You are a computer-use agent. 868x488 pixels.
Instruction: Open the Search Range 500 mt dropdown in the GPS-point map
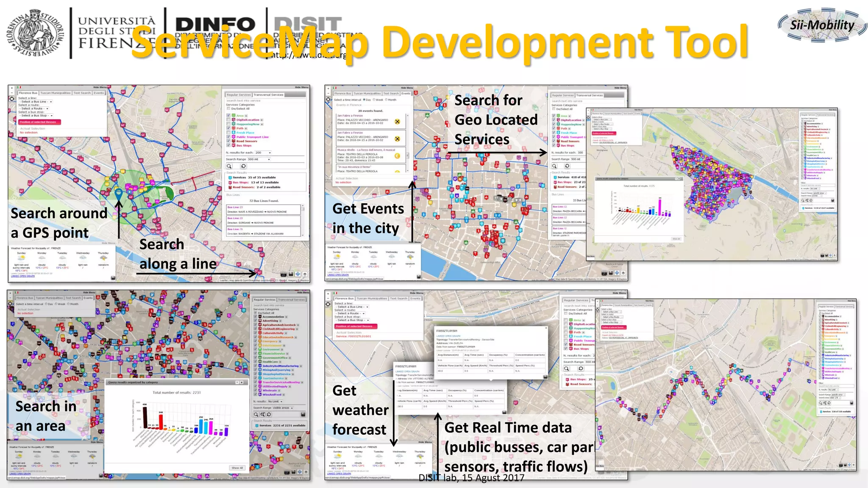click(259, 159)
